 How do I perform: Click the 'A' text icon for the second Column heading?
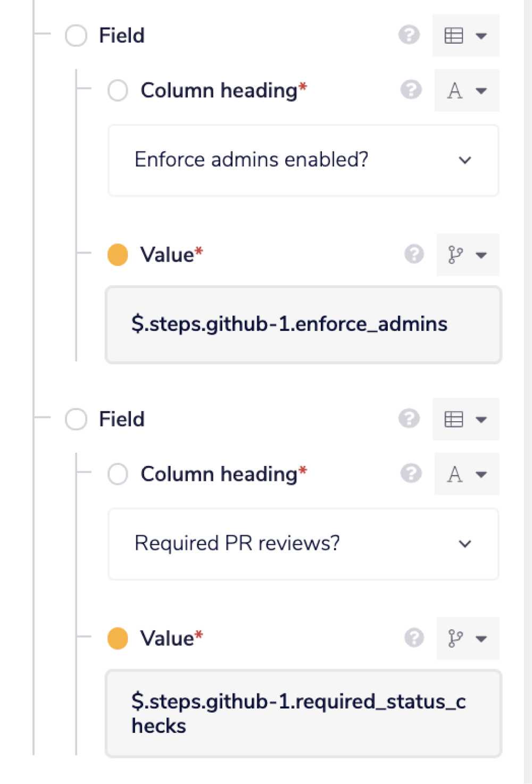pyautogui.click(x=455, y=474)
